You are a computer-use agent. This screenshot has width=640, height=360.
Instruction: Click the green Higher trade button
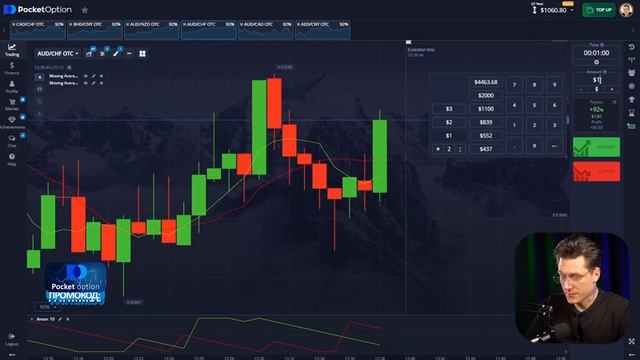tap(596, 147)
